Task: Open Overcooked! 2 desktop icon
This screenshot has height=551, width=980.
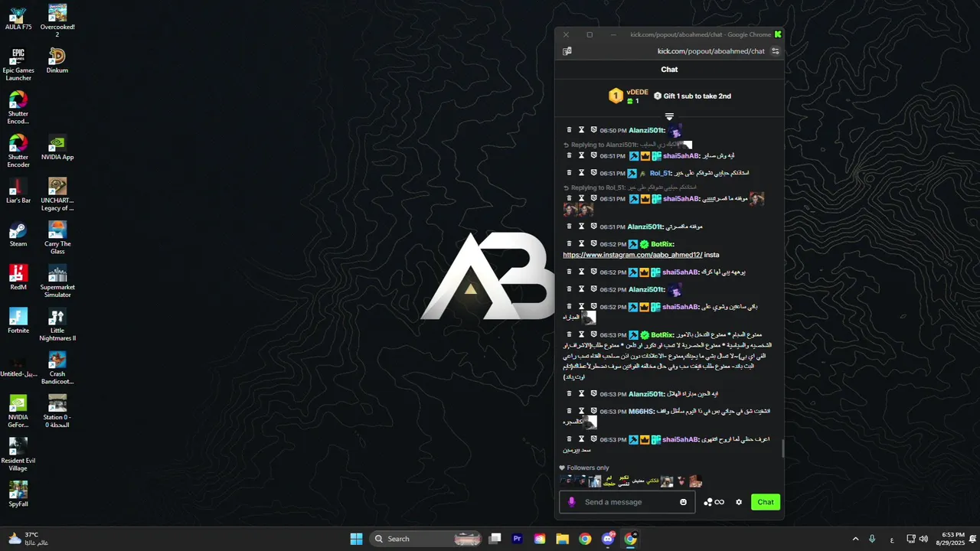Action: click(57, 21)
